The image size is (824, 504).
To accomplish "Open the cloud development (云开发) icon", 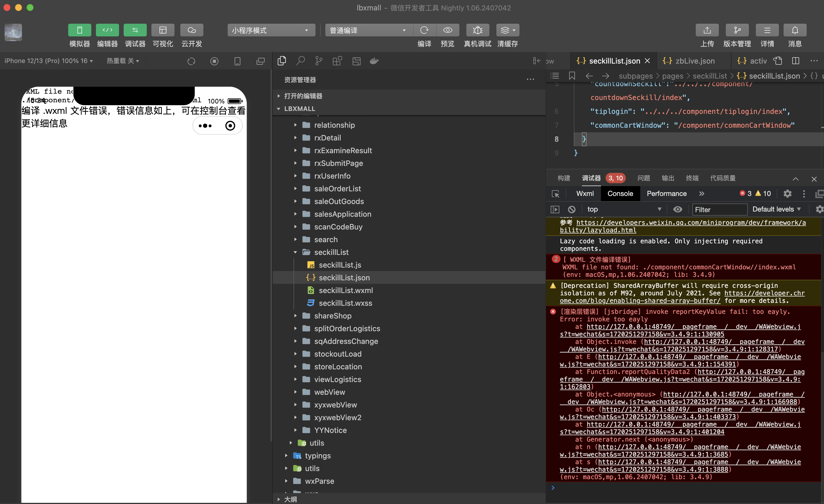I will pos(192,30).
